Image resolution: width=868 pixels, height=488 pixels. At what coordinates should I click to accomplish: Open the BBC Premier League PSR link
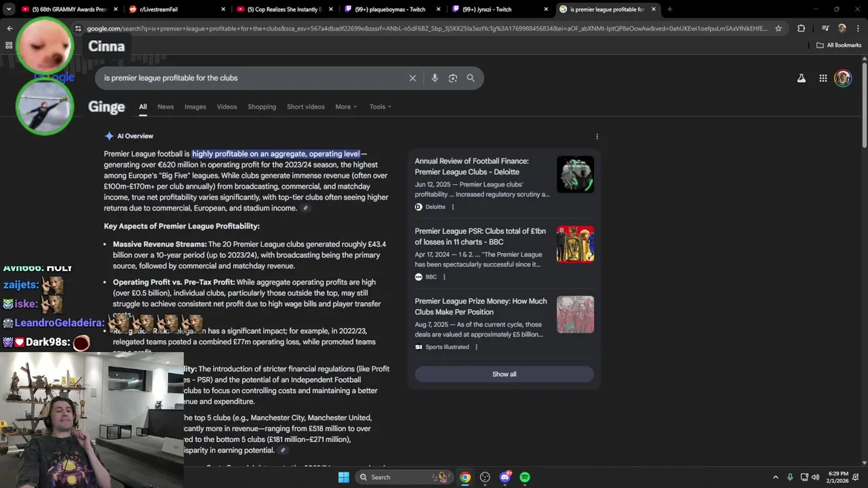pos(480,237)
